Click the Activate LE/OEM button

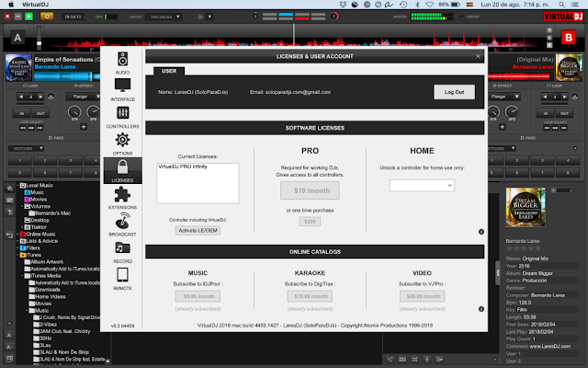click(x=198, y=231)
